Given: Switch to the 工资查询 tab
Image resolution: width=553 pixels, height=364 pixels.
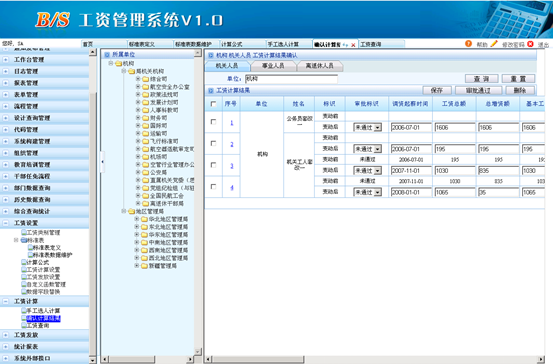Looking at the screenshot, I should coord(382,44).
